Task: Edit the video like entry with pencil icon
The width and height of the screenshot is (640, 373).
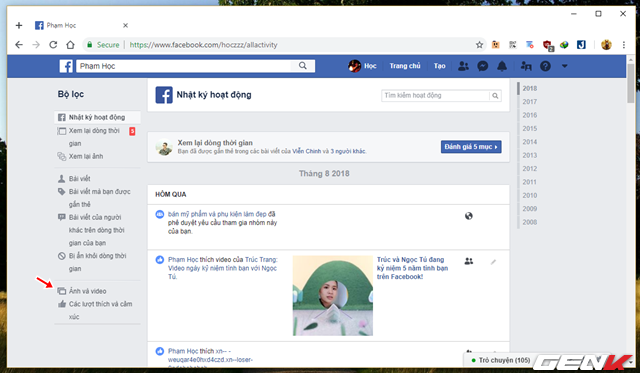Action: pos(493,262)
